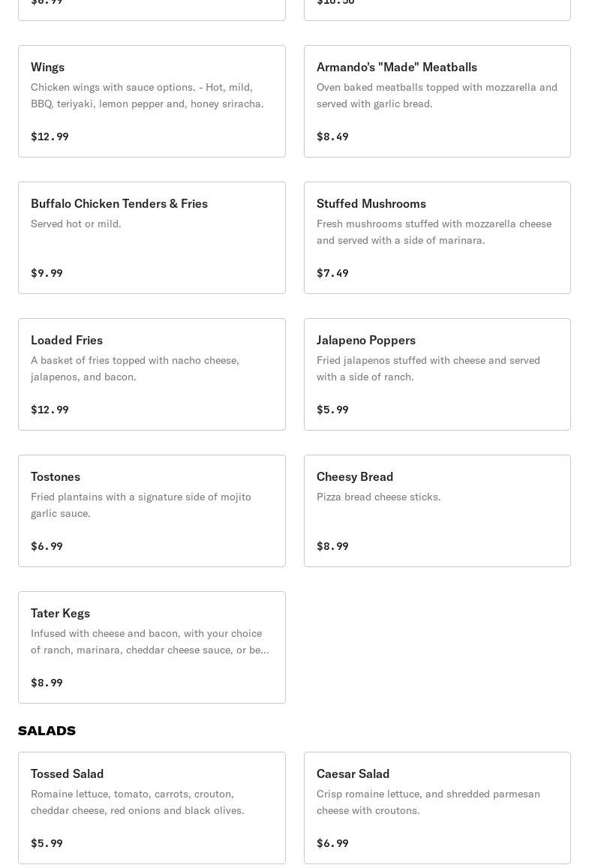The width and height of the screenshot is (589, 868).
Task: Click the $12.99 price under Wings
Action: [50, 137]
